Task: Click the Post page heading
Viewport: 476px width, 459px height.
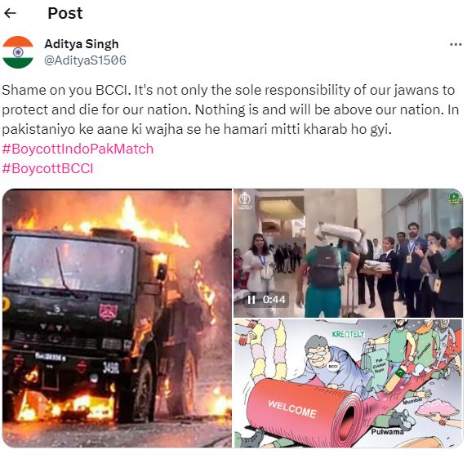Action: [65, 13]
